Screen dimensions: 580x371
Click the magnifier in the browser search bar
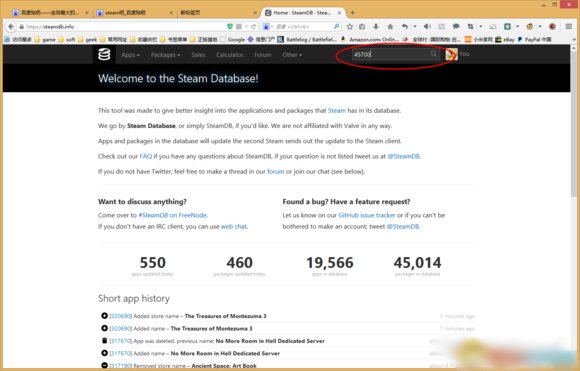336,27
